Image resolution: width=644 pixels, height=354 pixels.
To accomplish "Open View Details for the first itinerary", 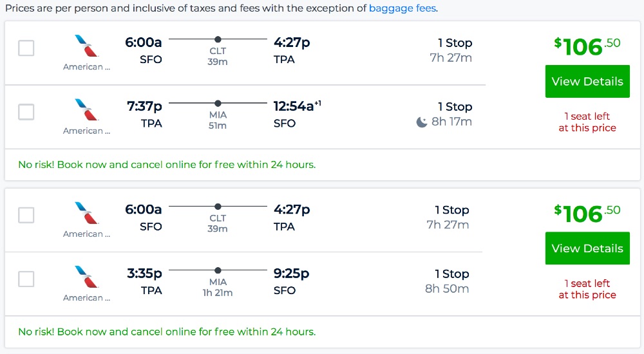I will pos(587,82).
